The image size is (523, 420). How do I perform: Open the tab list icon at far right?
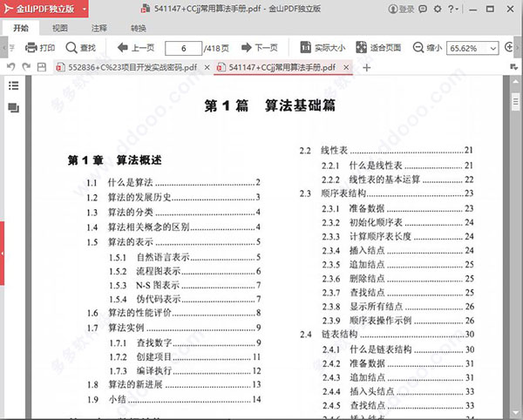(x=514, y=67)
